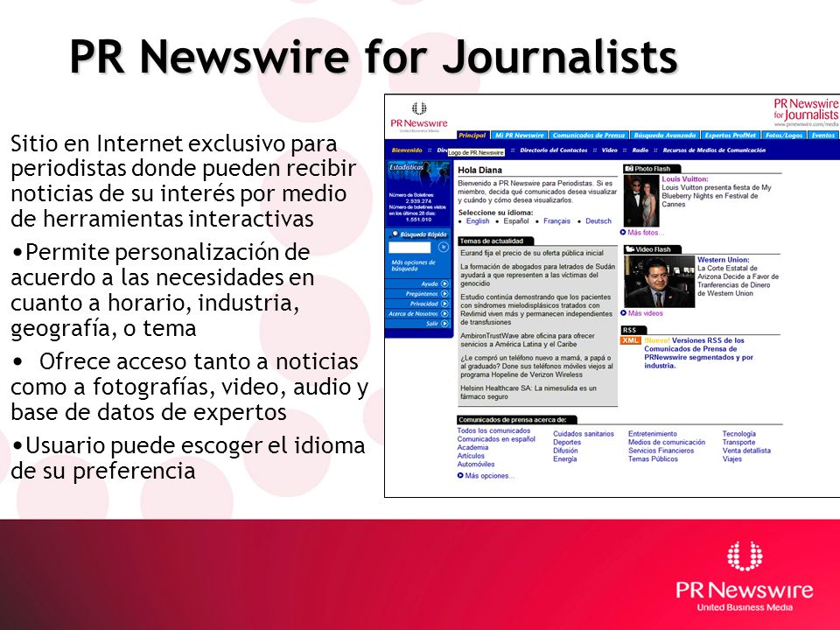Click the magnifier icon by Búsqueda Rápida
This screenshot has width=840, height=630.
point(394,234)
